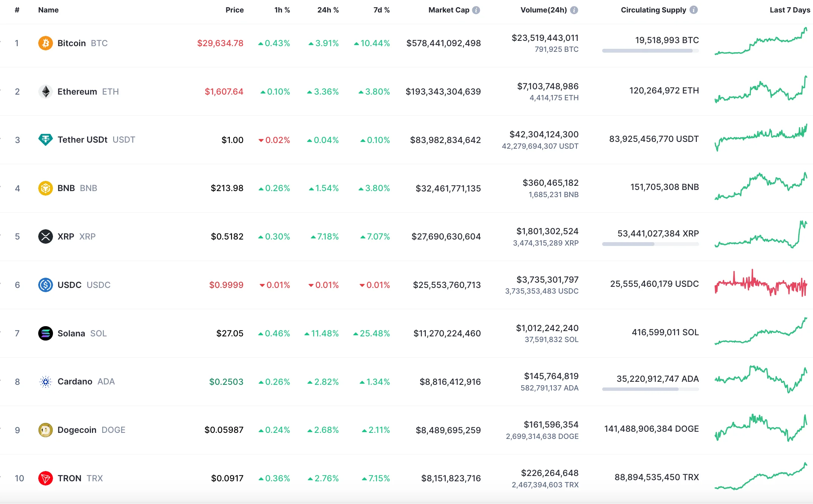Screen dimensions: 813x504
Task: Click the BNB coin logo icon
Action: [x=45, y=188]
